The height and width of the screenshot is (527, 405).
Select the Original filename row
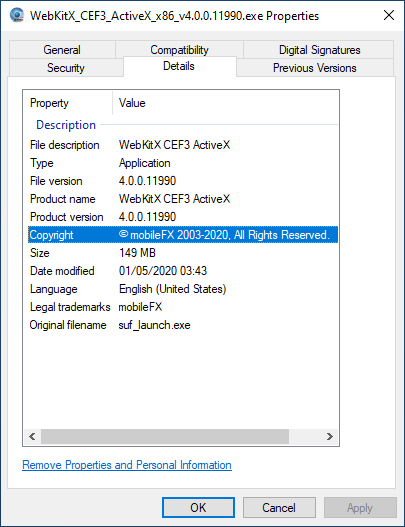[x=183, y=325]
